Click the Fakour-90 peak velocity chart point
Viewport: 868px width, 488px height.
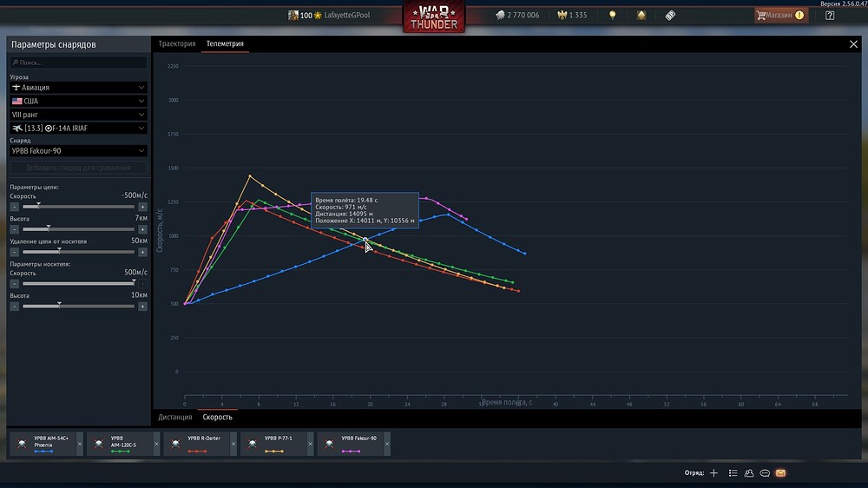(x=425, y=198)
